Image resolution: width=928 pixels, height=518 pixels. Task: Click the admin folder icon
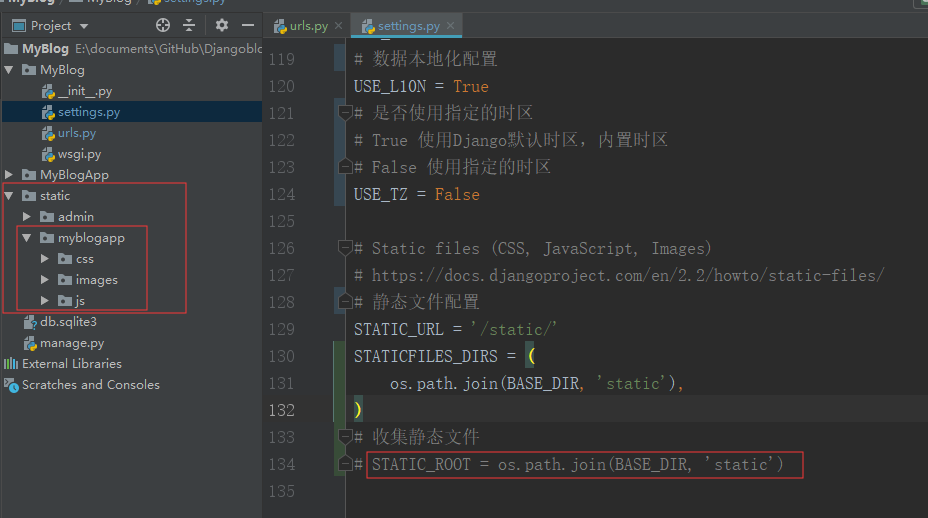(x=47, y=217)
